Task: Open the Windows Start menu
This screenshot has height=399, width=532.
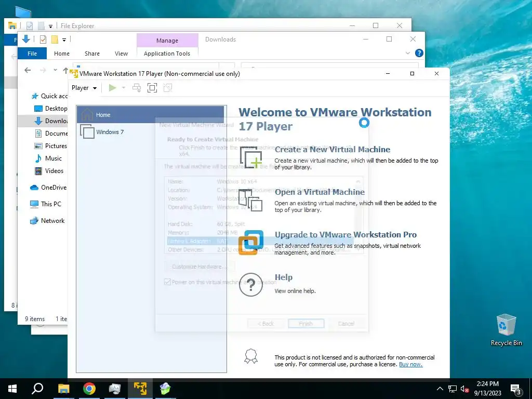Action: 12,389
